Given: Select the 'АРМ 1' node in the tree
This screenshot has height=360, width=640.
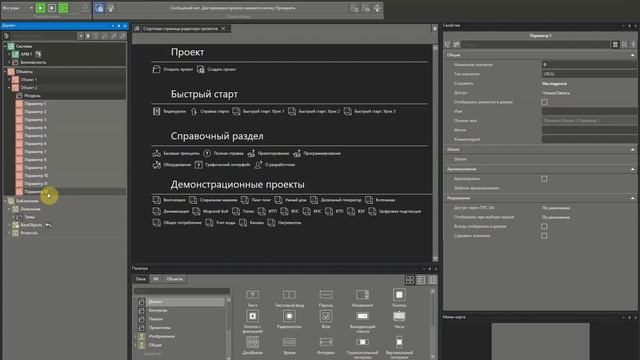Looking at the screenshot, I should click(26, 54).
